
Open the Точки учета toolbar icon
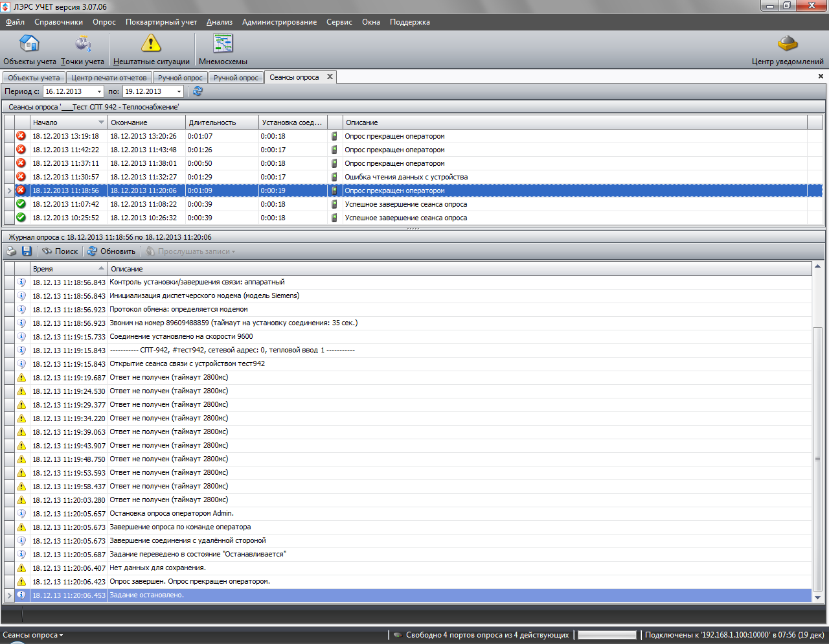click(x=83, y=43)
